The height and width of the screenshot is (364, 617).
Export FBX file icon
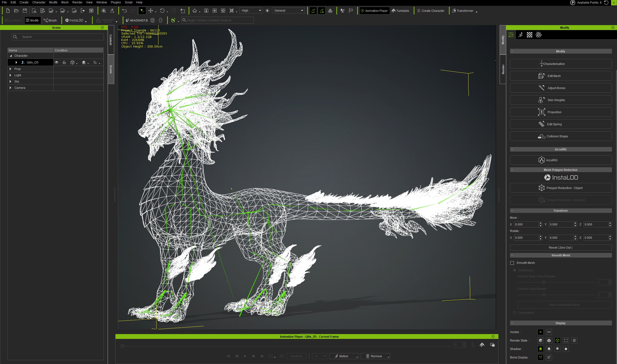[63, 11]
